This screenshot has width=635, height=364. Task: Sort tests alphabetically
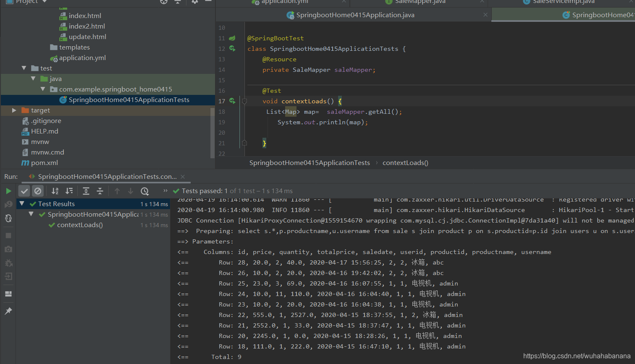coord(55,191)
